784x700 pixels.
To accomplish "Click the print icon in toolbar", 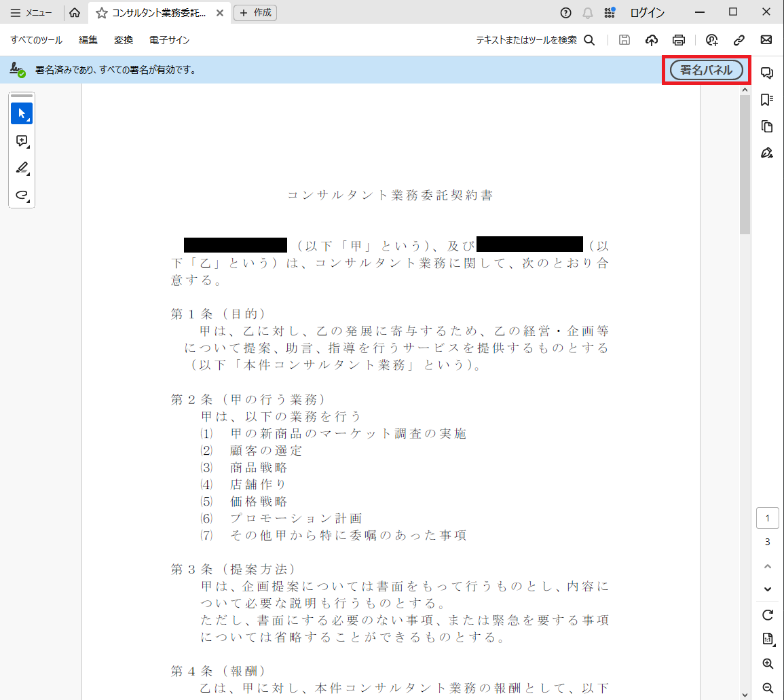I will tap(678, 40).
